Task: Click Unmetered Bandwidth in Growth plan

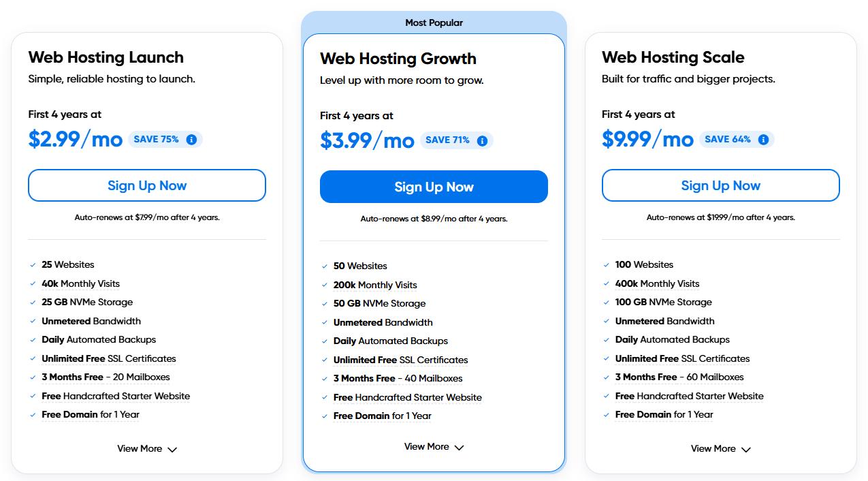Action: (x=383, y=322)
